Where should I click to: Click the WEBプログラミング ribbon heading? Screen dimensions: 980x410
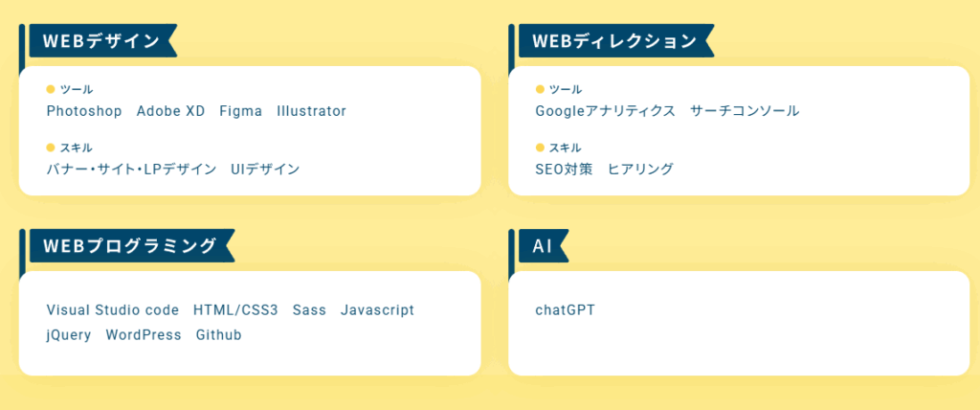pyautogui.click(x=132, y=245)
